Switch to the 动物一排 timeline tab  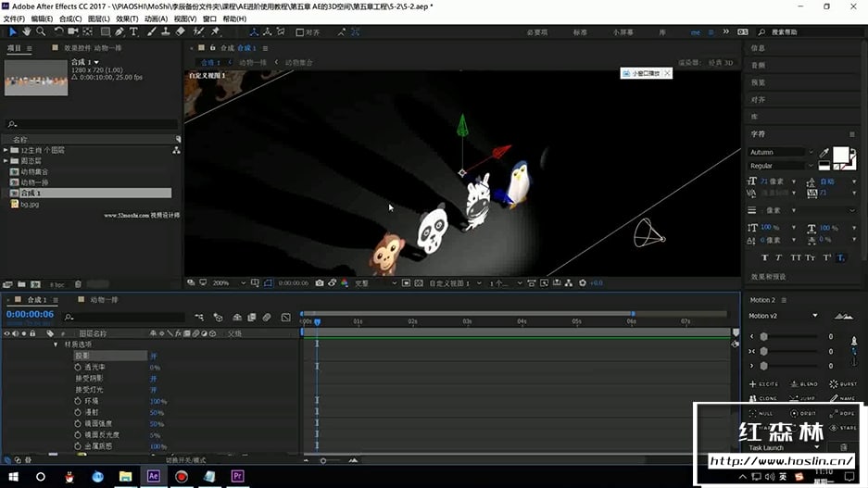point(104,299)
